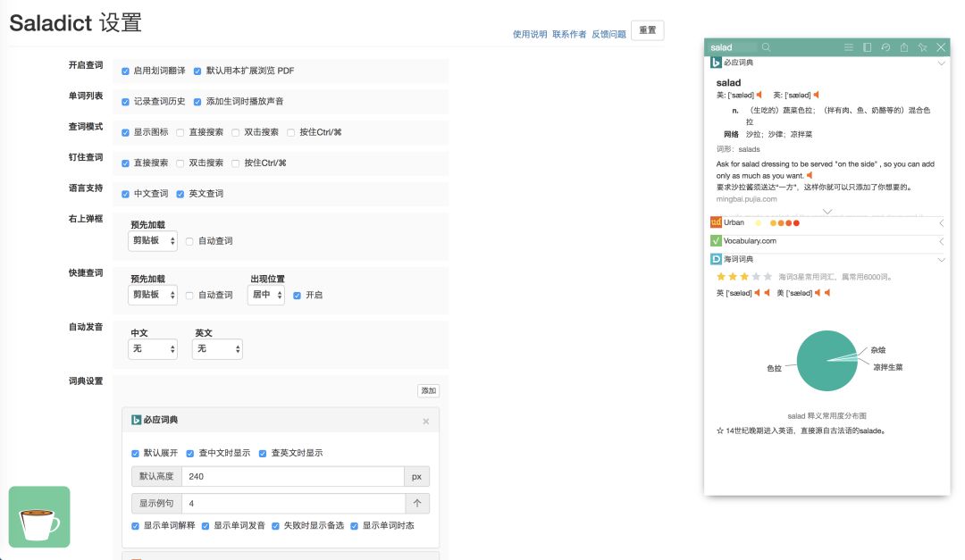Play first Haici UK pronunciation speaker

pyautogui.click(x=757, y=293)
